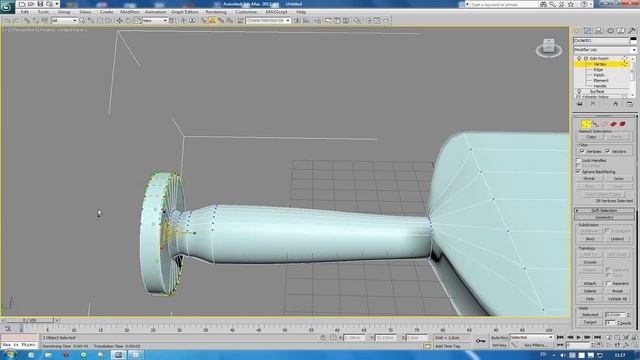Select Edge sub-object icon in Selection rollout
The image size is (640, 360).
click(604, 124)
